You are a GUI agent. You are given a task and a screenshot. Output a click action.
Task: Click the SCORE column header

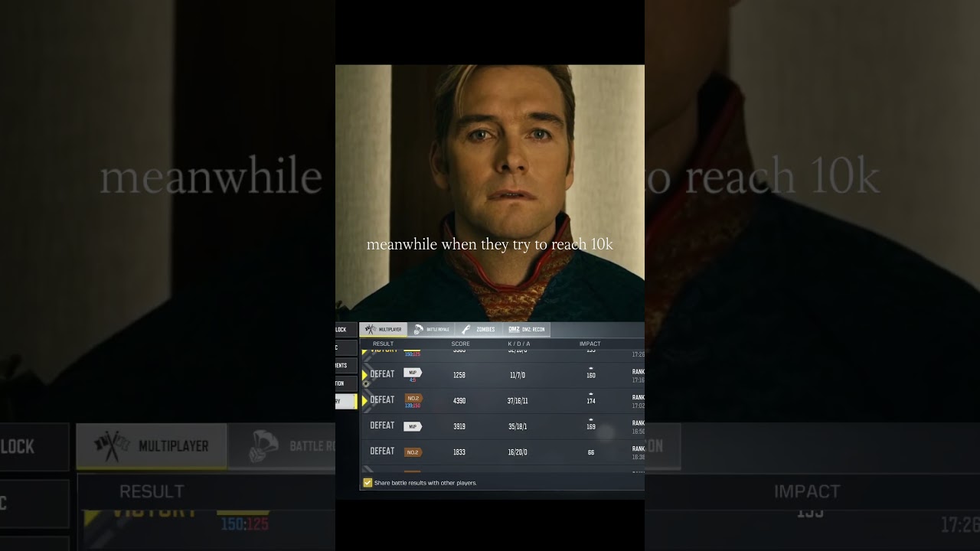[460, 344]
